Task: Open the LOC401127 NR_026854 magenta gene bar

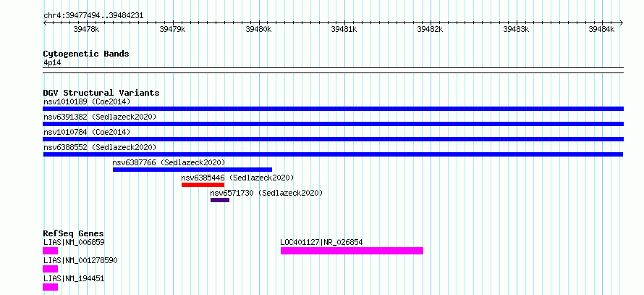Action: point(352,251)
